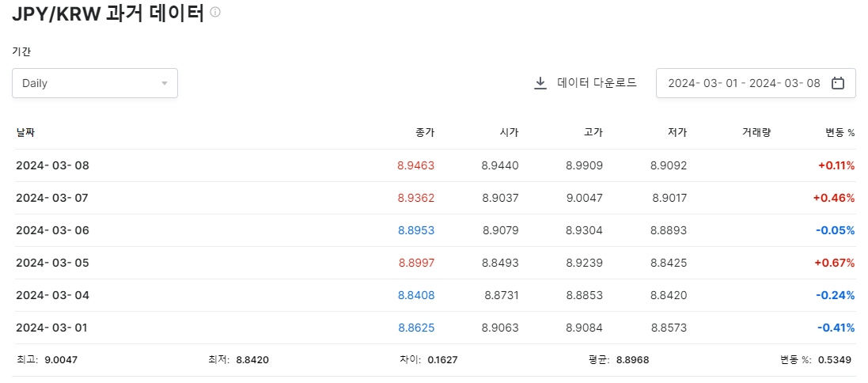Click closing price 8.9362
Screen dimensions: 868x383
click(415, 198)
